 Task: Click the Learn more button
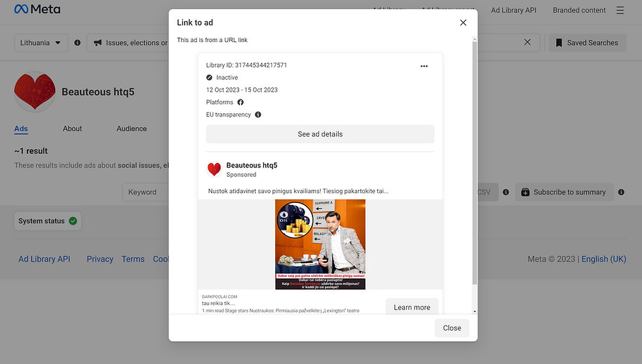pos(412,307)
